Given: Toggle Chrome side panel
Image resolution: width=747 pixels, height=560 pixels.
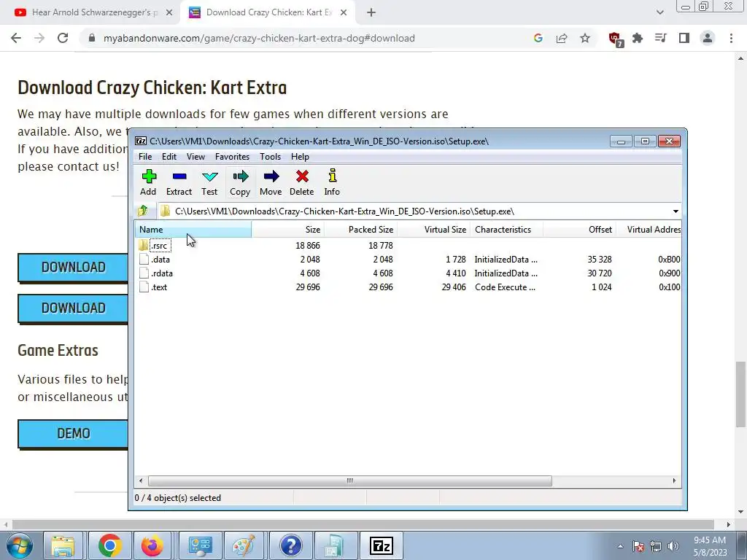Looking at the screenshot, I should [x=684, y=38].
